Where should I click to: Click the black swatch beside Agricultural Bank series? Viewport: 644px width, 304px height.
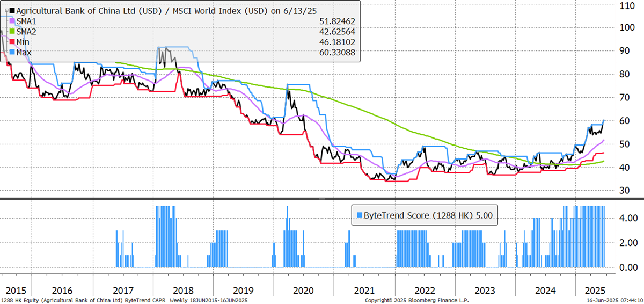click(12, 10)
